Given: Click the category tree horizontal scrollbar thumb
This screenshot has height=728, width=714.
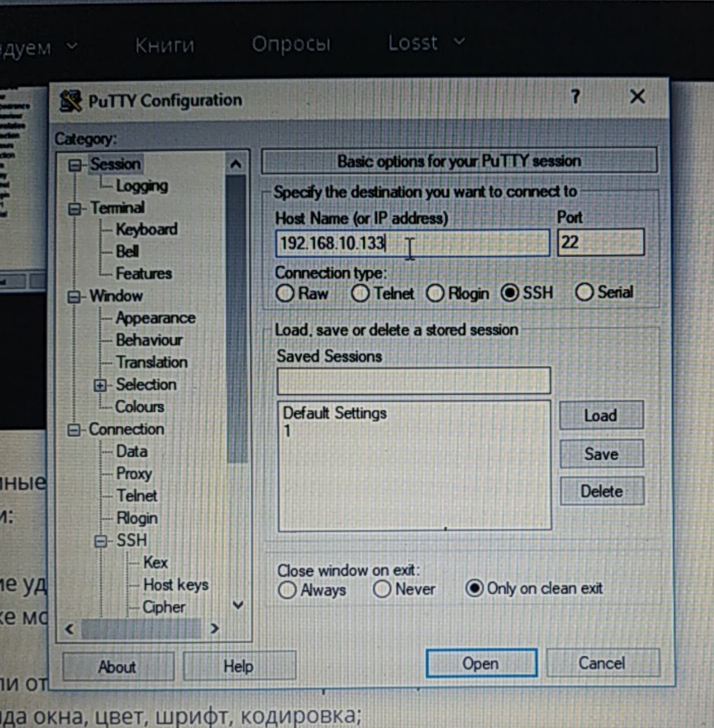Looking at the screenshot, I should click(x=141, y=629).
